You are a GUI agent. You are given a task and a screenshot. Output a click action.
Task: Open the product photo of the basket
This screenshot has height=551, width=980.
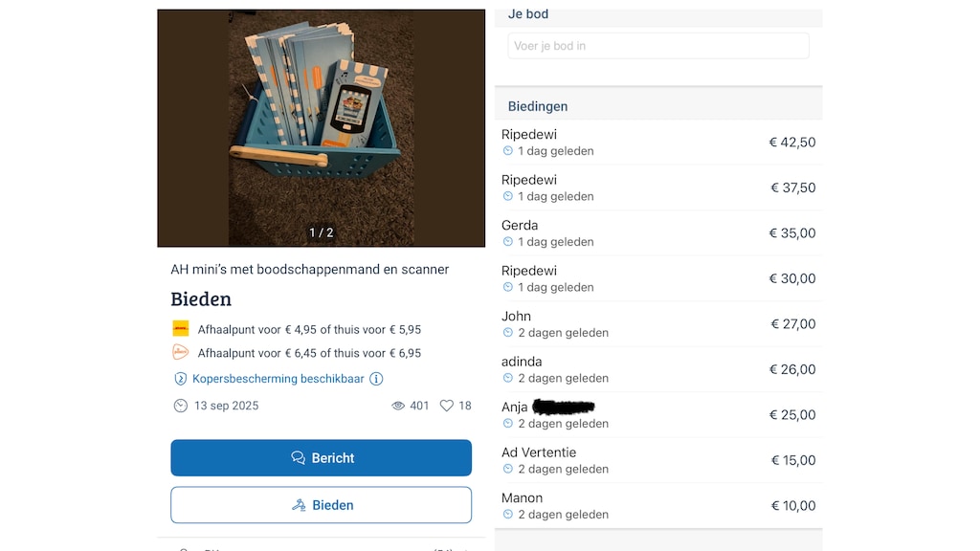click(x=322, y=128)
